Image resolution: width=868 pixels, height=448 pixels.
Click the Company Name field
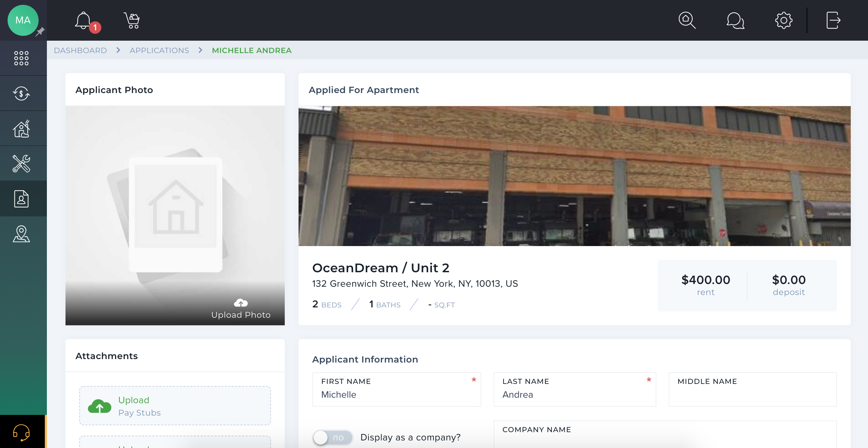click(665, 434)
